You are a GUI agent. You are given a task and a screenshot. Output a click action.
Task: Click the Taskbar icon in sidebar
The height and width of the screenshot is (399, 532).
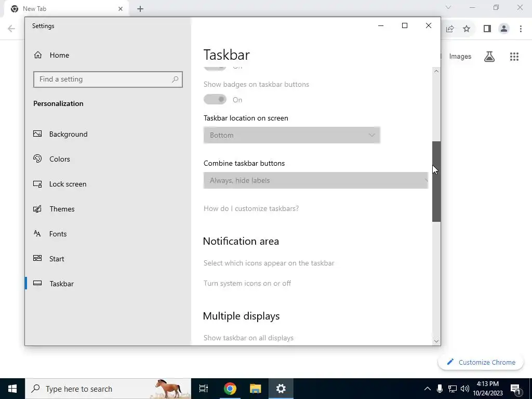click(x=37, y=283)
